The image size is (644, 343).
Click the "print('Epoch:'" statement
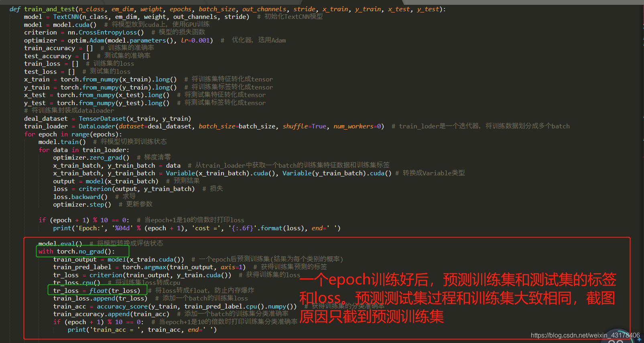point(197,228)
